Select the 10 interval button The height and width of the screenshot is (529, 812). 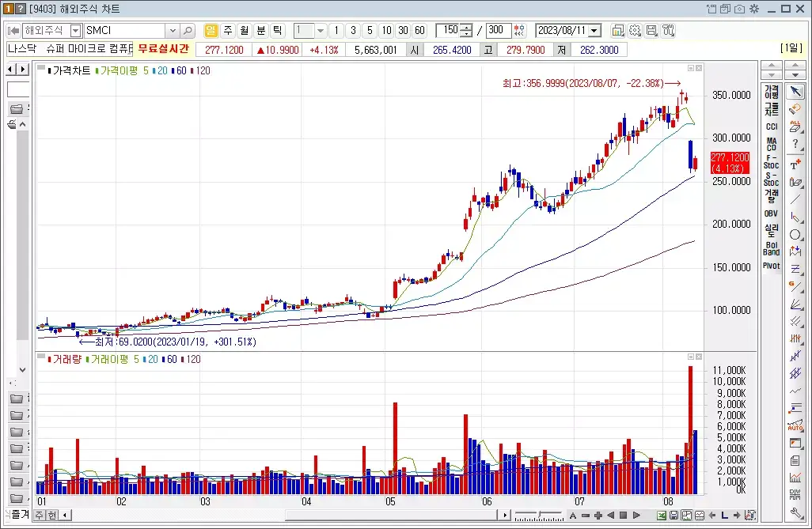387,31
